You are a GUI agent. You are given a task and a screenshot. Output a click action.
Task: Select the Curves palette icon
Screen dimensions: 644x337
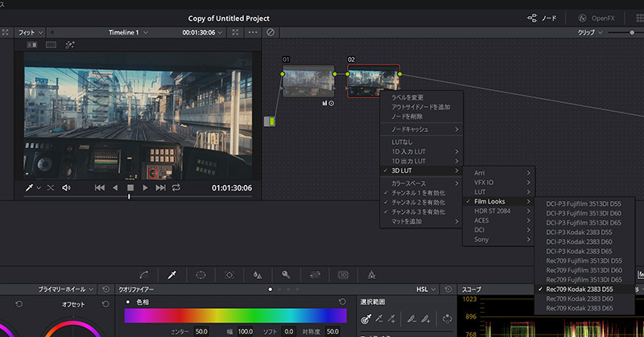click(x=144, y=275)
